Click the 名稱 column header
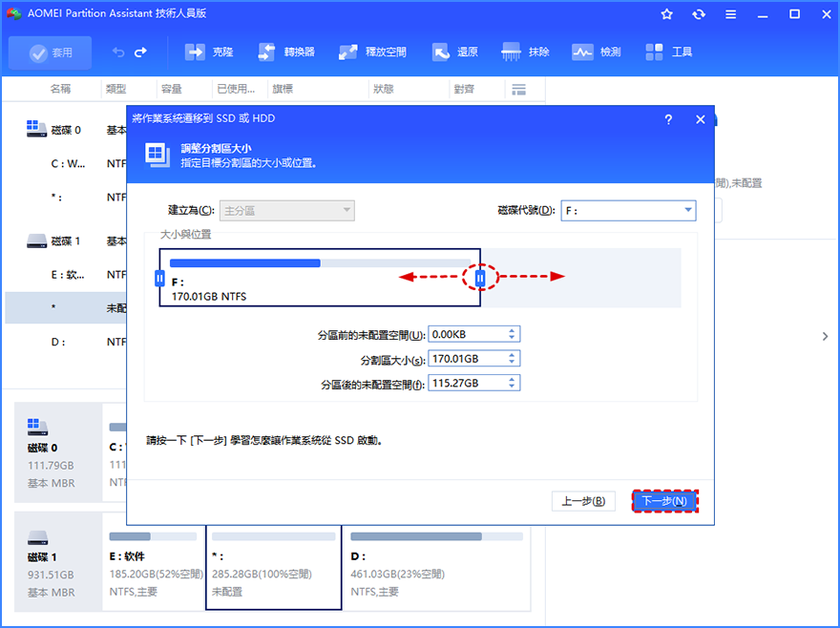The image size is (840, 628). click(x=60, y=89)
